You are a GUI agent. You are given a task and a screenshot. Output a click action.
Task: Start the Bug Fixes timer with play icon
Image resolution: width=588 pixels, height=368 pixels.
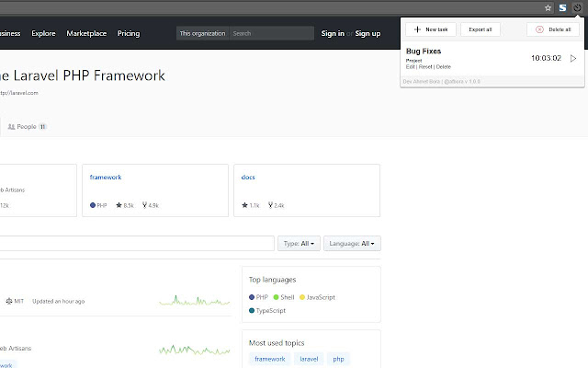coord(573,58)
